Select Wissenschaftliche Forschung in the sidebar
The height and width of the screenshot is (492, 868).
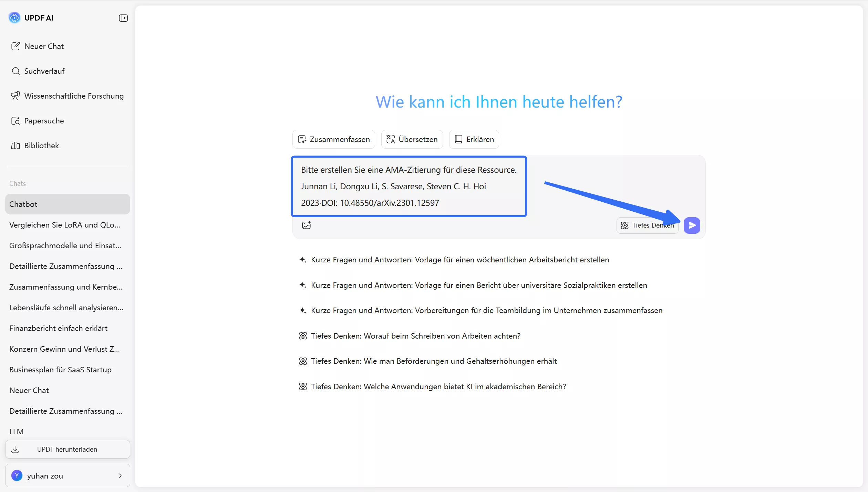(x=74, y=96)
